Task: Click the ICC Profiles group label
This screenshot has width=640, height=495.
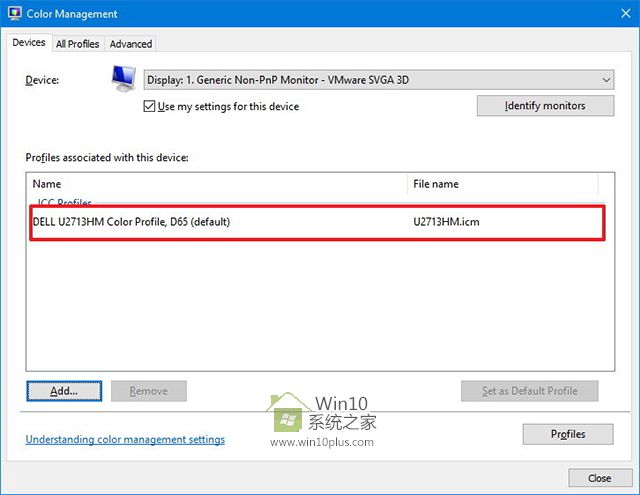Action: pyautogui.click(x=64, y=202)
